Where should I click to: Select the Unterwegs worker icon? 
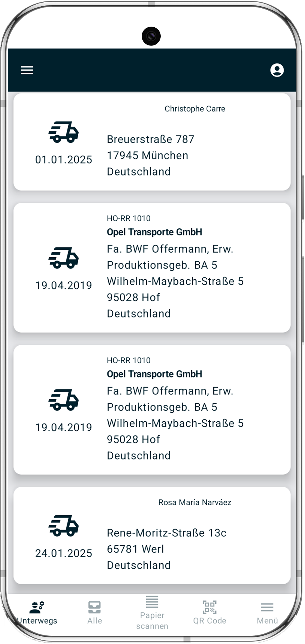click(x=37, y=607)
